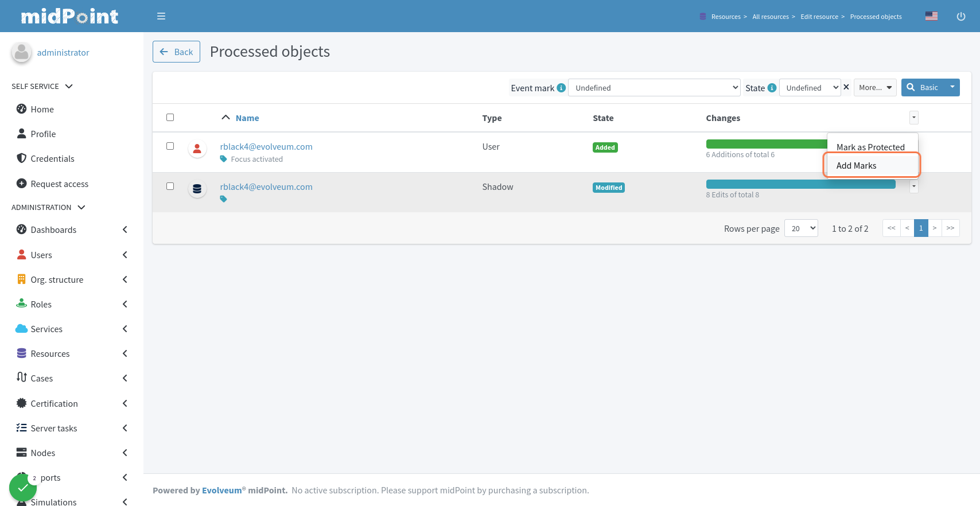This screenshot has height=506, width=980.
Task: Expand the More... filter dropdown
Action: point(875,88)
